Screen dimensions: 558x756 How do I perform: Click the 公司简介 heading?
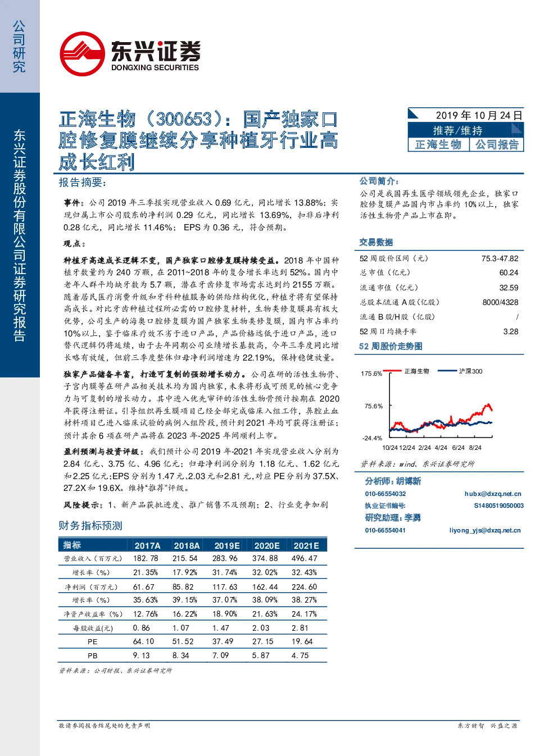point(379,181)
